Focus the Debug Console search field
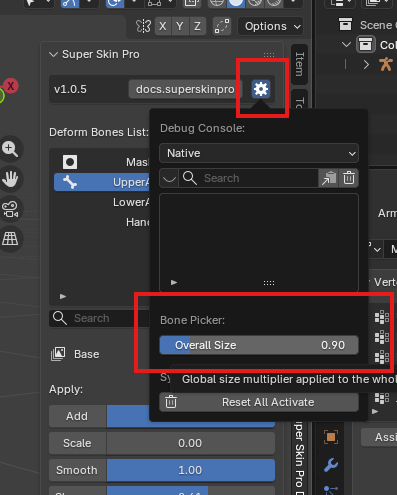This screenshot has width=397, height=495. coord(249,178)
